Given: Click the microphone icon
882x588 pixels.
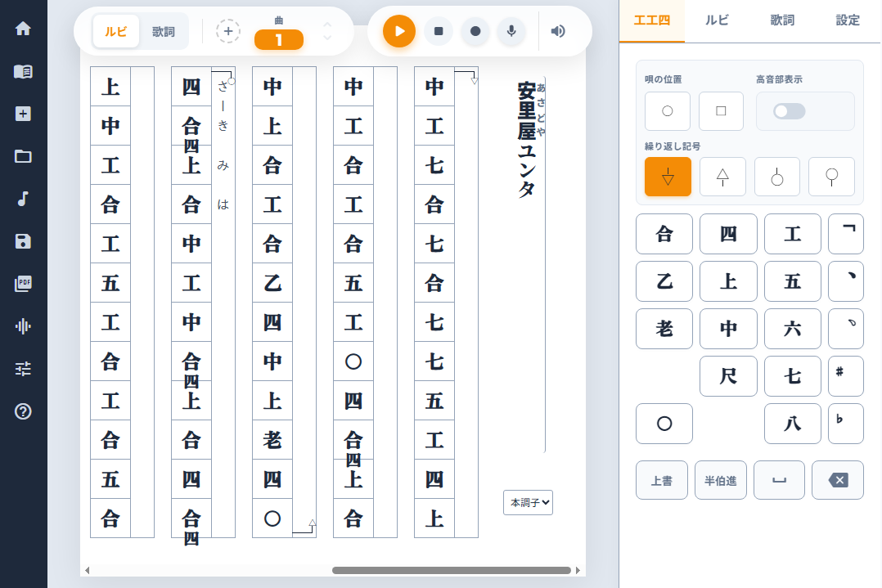Looking at the screenshot, I should pyautogui.click(x=511, y=31).
